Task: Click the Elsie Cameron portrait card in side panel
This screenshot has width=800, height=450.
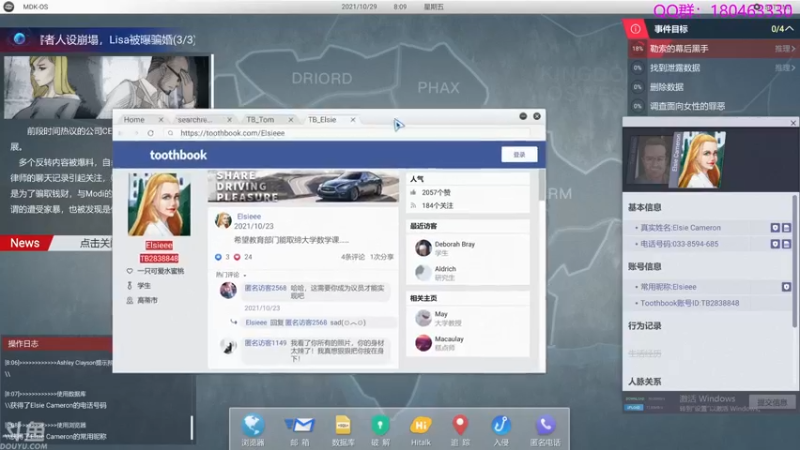Action: [700, 160]
